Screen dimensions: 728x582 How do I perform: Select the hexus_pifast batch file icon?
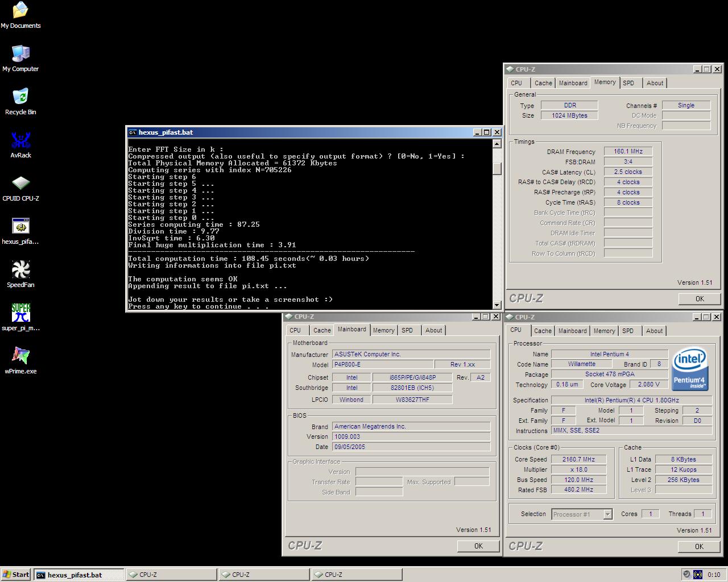(x=20, y=231)
